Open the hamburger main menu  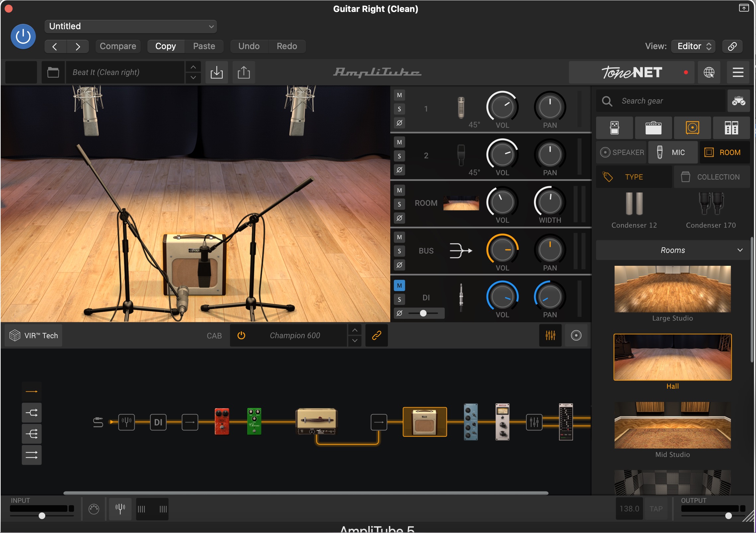738,72
